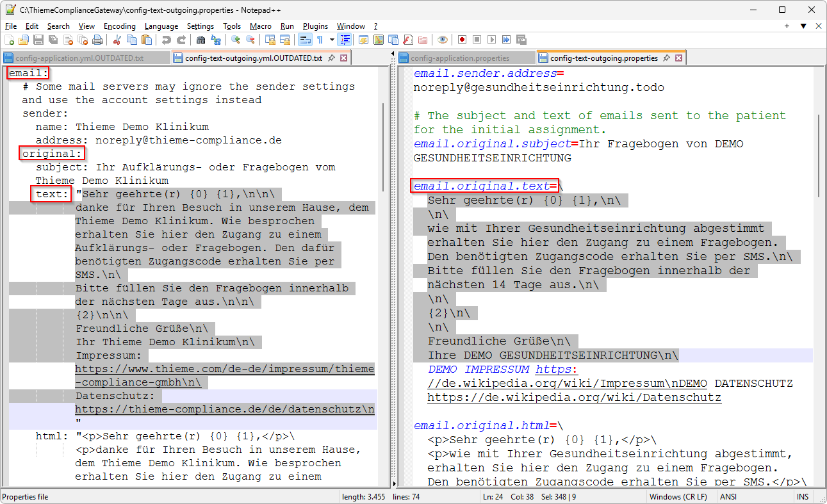Click the Undo arrow icon

click(167, 40)
